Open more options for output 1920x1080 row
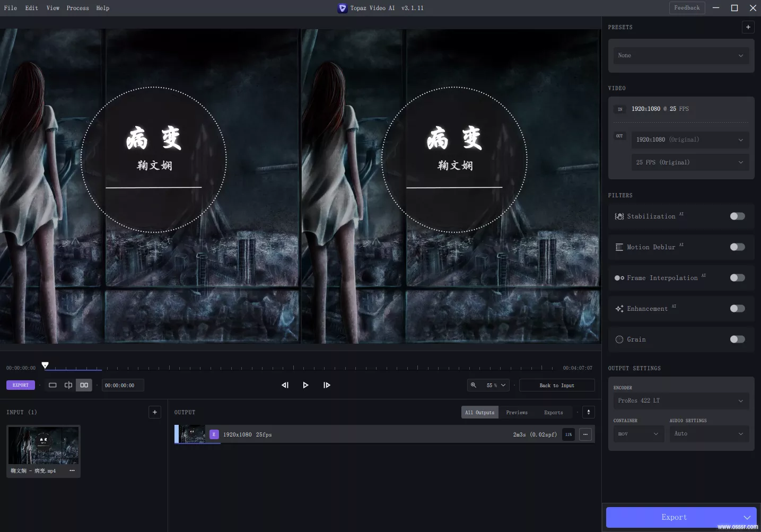 coord(585,434)
